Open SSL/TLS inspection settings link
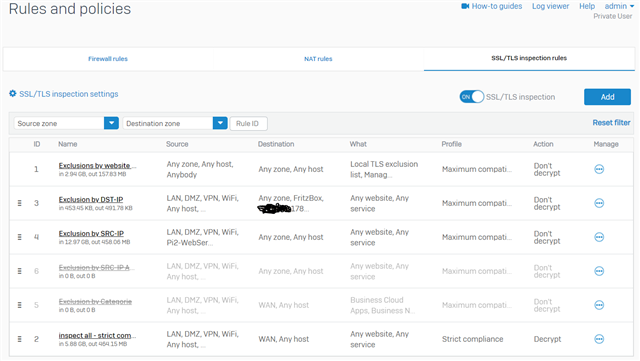640x361 pixels. coord(69,94)
